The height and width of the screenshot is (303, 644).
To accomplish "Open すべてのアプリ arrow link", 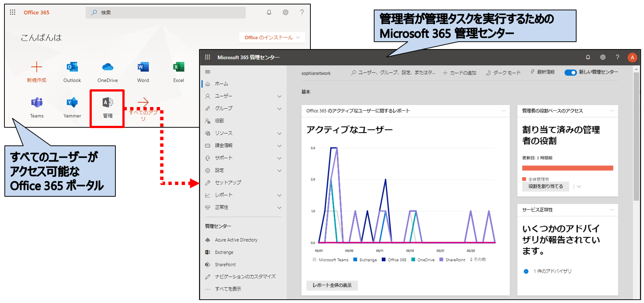I will tap(143, 102).
